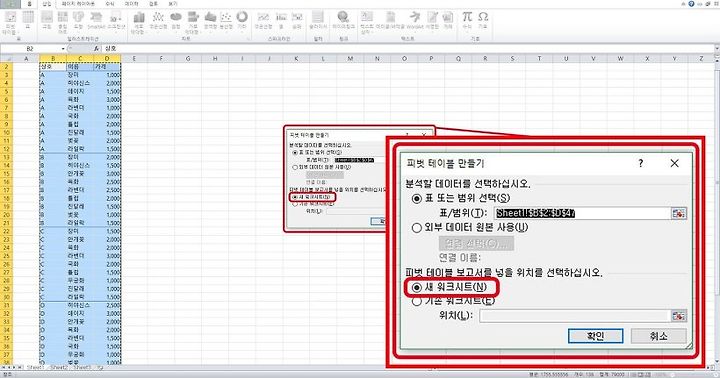Open the 파일 (File) tab
Image resolution: width=720 pixels, height=378 pixels.
9,4
